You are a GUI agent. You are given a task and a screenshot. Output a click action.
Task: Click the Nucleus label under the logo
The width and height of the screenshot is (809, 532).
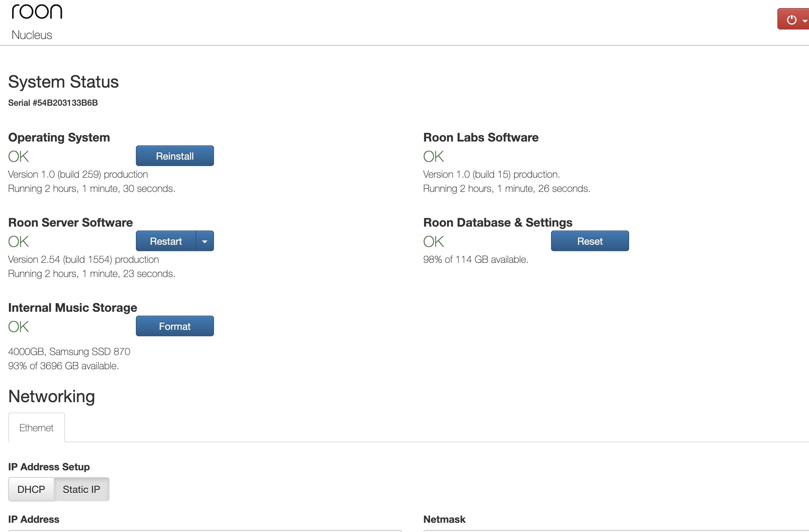tap(32, 35)
